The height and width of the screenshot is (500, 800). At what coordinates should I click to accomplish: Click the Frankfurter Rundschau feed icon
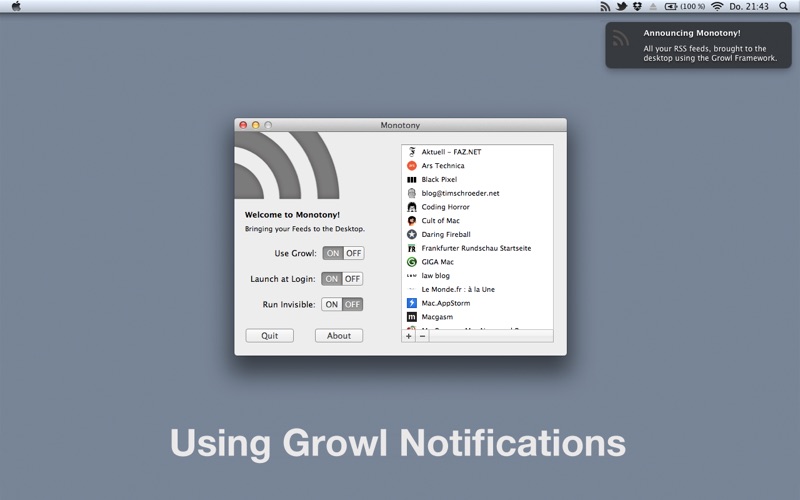coord(412,248)
